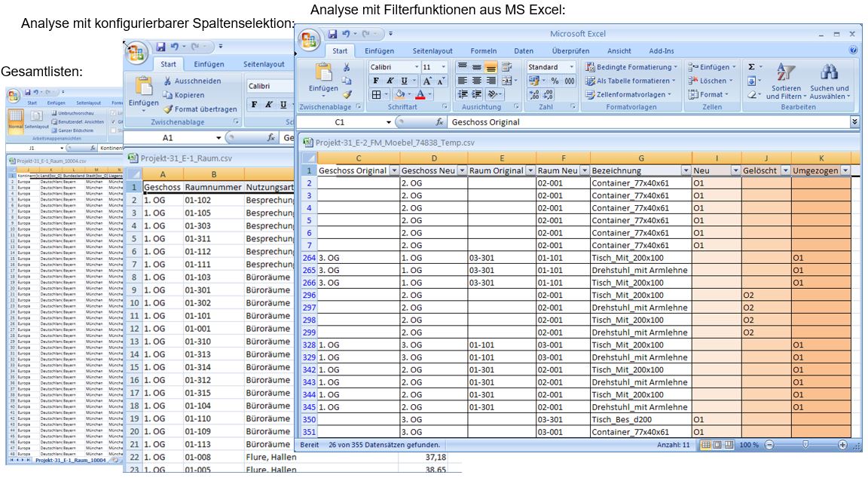Open the Bezeichnung filter dropdown
This screenshot has width=868, height=478.
coord(686,170)
